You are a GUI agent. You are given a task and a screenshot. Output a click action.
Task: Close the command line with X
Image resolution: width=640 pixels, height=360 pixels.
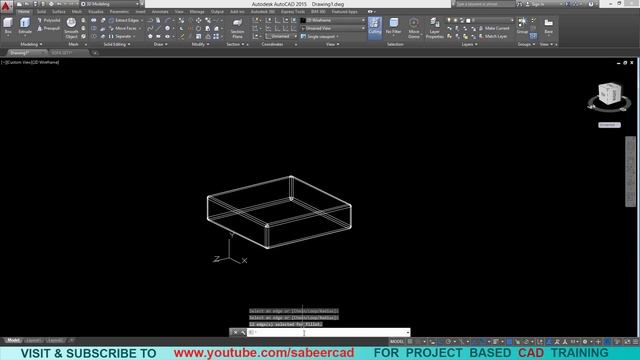coord(236,333)
